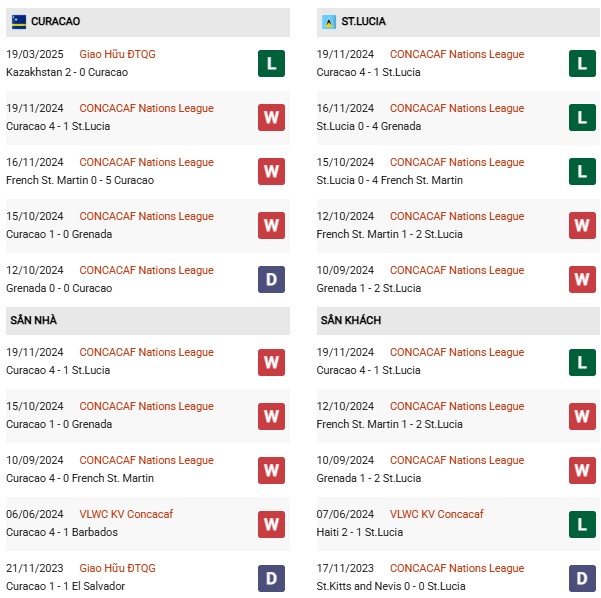
Task: Open the VLWC KV Concacaf link dated 06/06/2024
Action: point(126,514)
